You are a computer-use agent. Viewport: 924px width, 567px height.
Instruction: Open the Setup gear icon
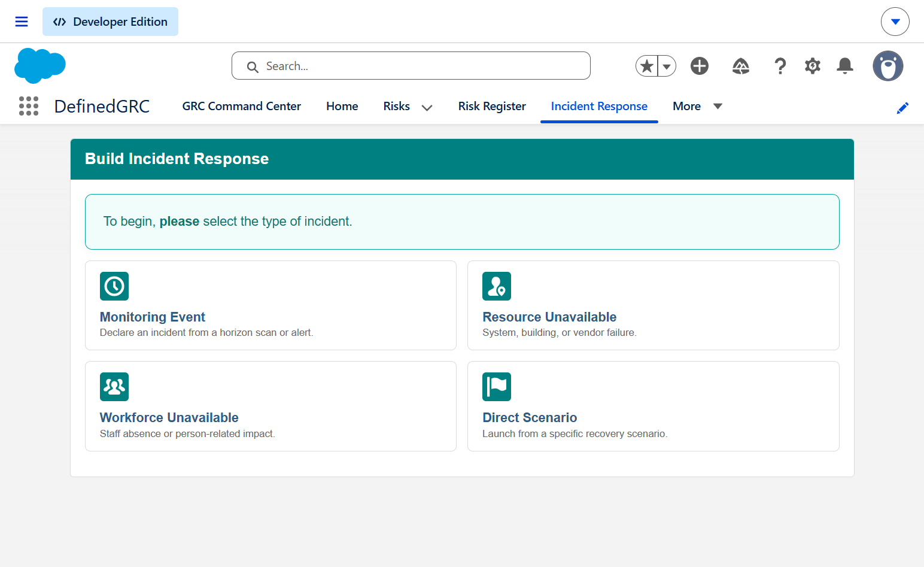click(813, 66)
